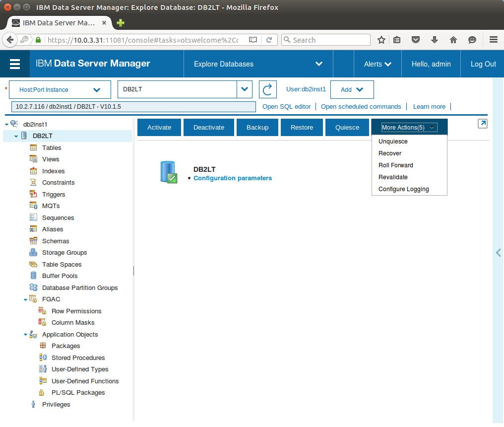Open a new Firefox tab
504x427 pixels.
(x=121, y=23)
